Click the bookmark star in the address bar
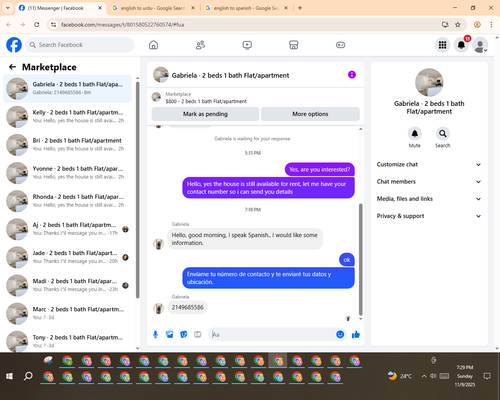This screenshot has height=400, width=500. click(458, 25)
